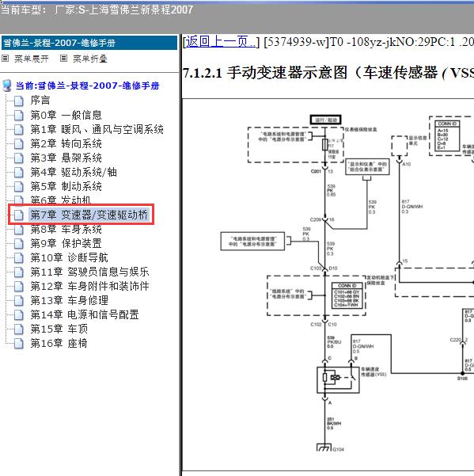Click the page icon for 第10章 诊断导航
474x476 pixels.
point(19,258)
